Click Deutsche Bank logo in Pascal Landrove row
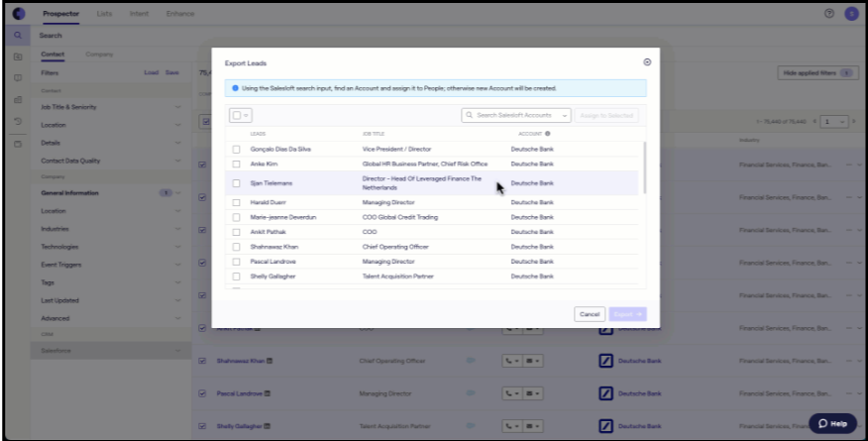The width and height of the screenshot is (868, 441). [606, 393]
